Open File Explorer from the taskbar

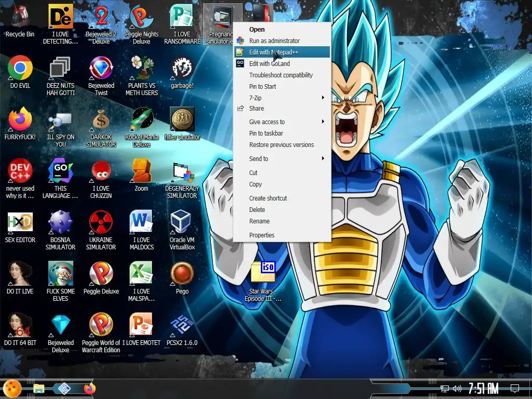click(x=38, y=389)
